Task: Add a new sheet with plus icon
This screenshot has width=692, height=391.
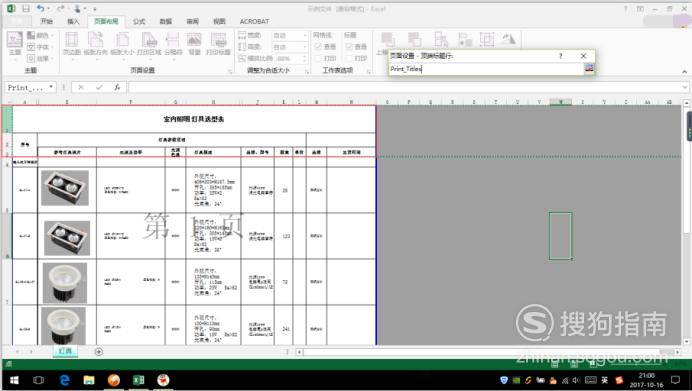Action: pyautogui.click(x=99, y=352)
